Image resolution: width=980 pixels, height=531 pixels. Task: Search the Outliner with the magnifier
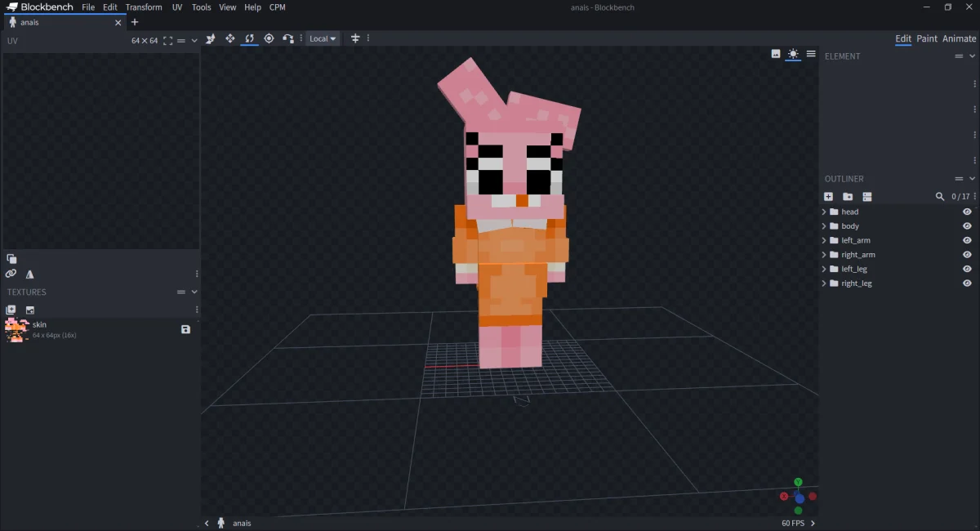[940, 197]
